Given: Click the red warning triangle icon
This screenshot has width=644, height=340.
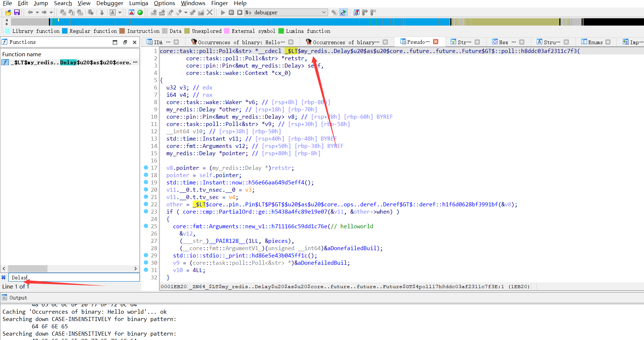Looking at the screenshot, I should 132,12.
